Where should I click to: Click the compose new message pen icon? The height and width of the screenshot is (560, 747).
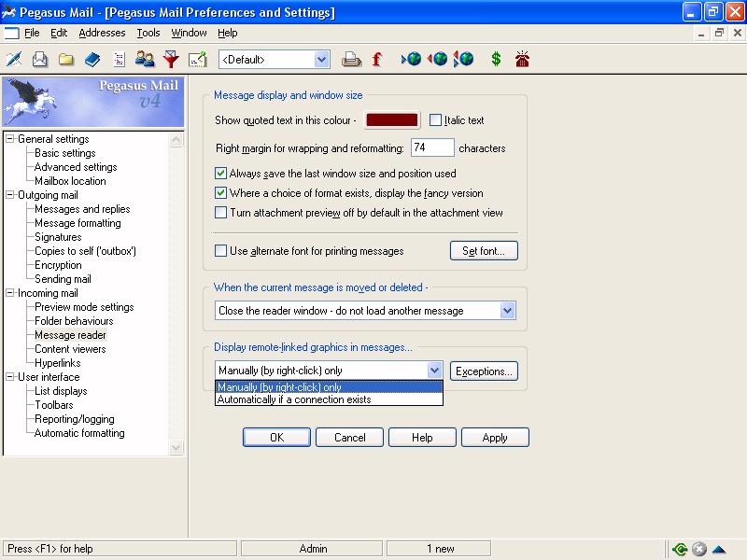coord(14,60)
